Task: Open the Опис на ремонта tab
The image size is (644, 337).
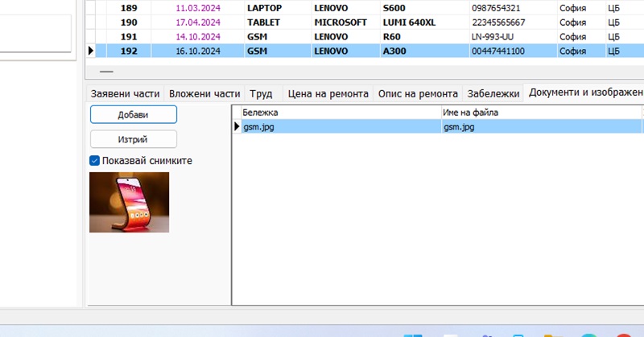Action: (x=418, y=93)
